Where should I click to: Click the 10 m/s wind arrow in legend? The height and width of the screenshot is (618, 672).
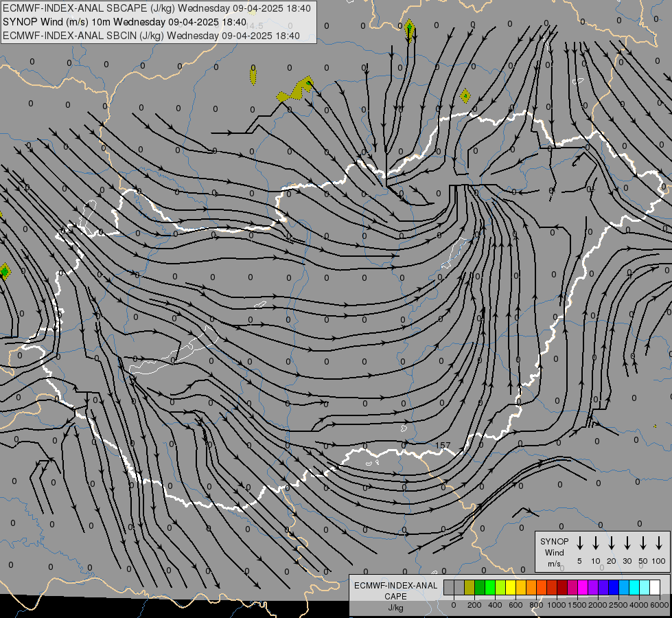point(596,543)
